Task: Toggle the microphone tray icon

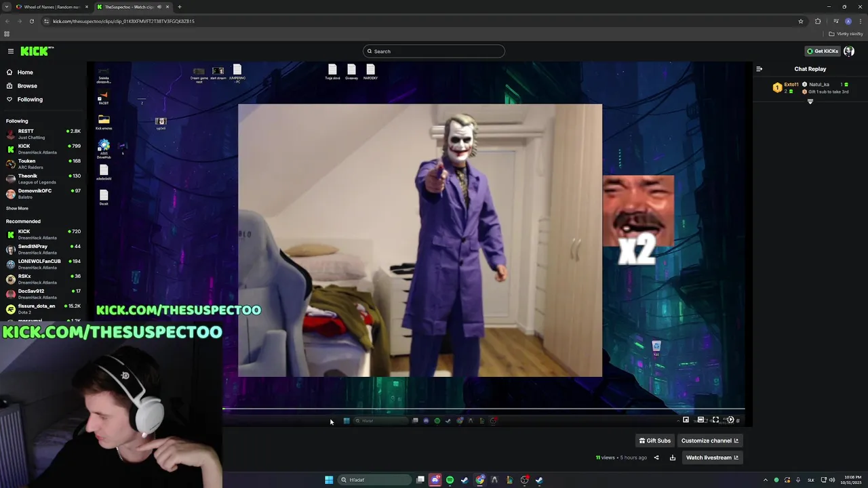Action: pyautogui.click(x=798, y=480)
